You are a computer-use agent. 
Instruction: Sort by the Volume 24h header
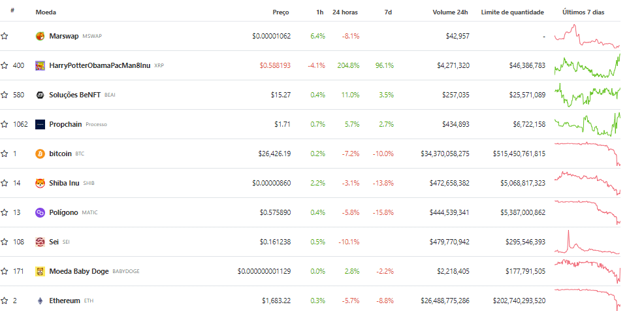pos(450,12)
